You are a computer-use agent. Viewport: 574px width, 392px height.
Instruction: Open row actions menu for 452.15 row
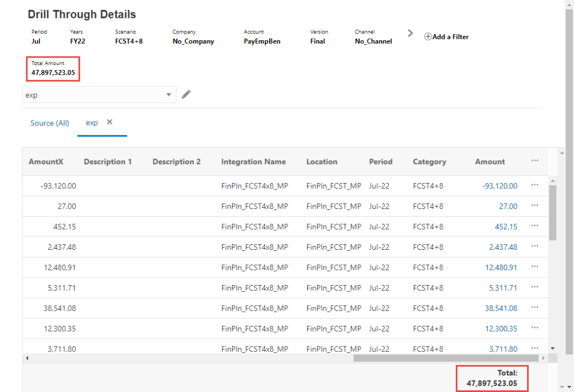(x=534, y=226)
